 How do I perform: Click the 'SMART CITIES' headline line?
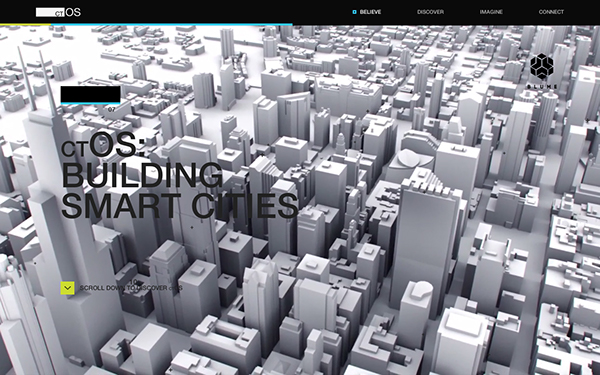click(179, 206)
